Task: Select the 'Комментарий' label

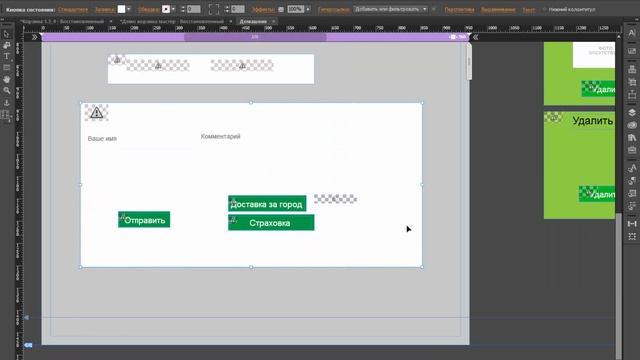Action: 220,136
